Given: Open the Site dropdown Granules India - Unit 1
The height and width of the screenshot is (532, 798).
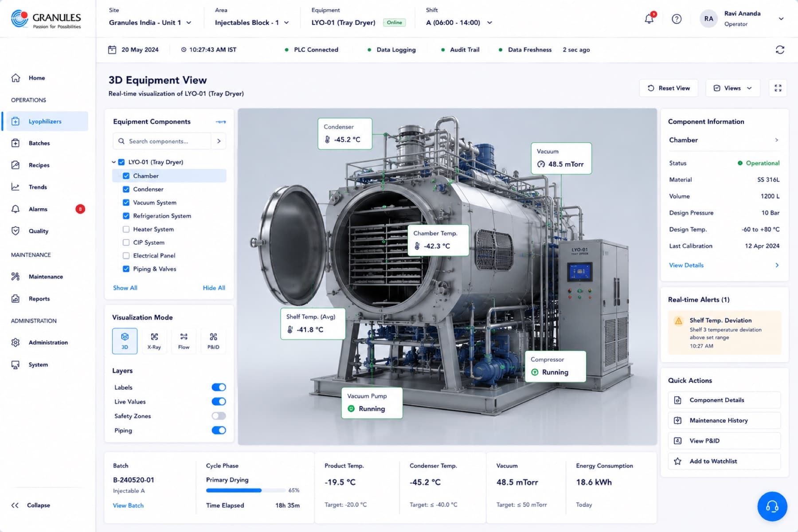Looking at the screenshot, I should pos(150,23).
